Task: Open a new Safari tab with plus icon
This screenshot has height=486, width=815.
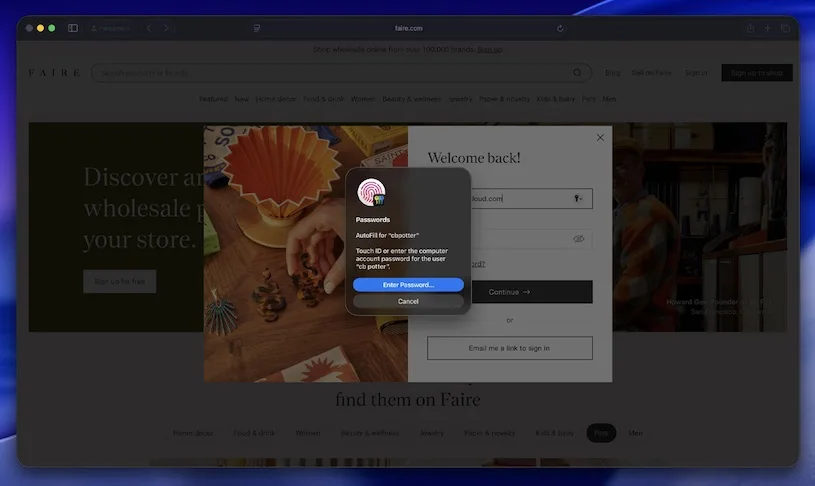Action: [x=767, y=28]
